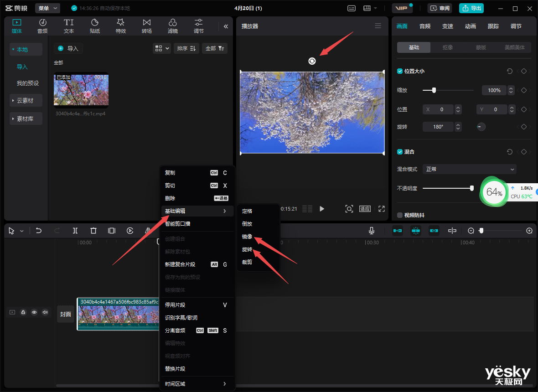Viewport: 538px width, 392px height.
Task: Open the 贴纸 stickers tab
Action: tap(95, 26)
